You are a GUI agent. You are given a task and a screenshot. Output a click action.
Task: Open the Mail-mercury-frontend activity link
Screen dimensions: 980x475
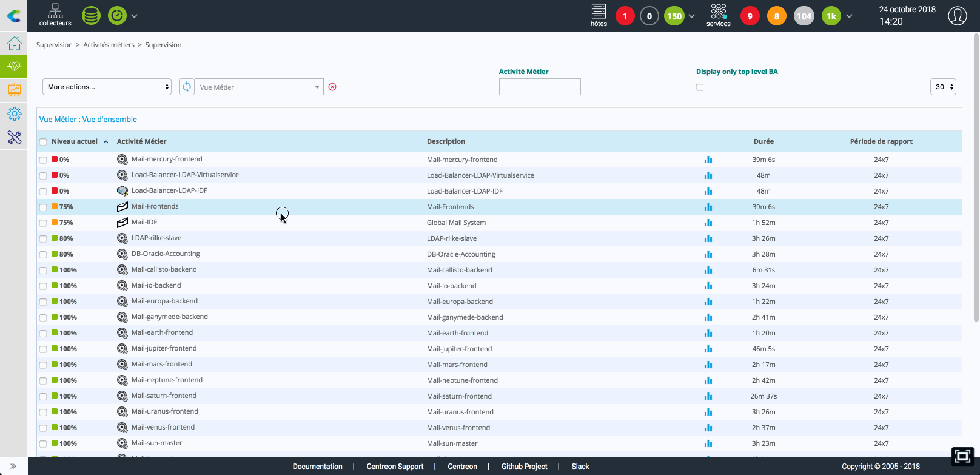167,159
